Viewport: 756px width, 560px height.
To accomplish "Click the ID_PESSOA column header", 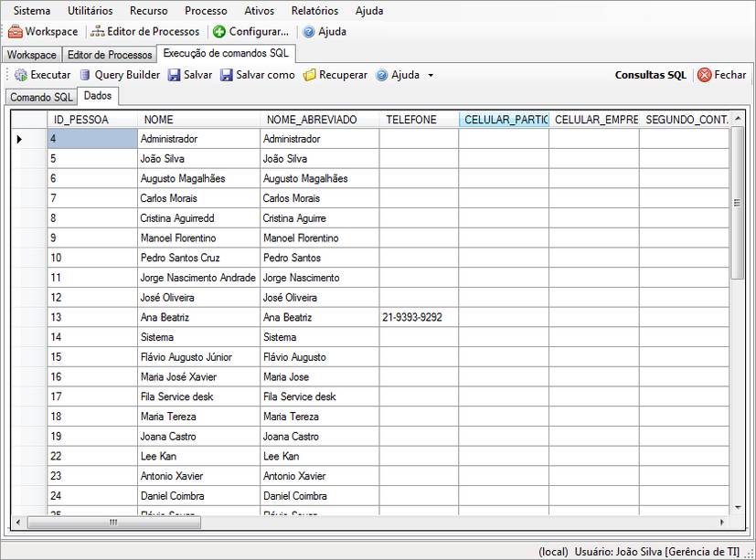I will (92, 120).
